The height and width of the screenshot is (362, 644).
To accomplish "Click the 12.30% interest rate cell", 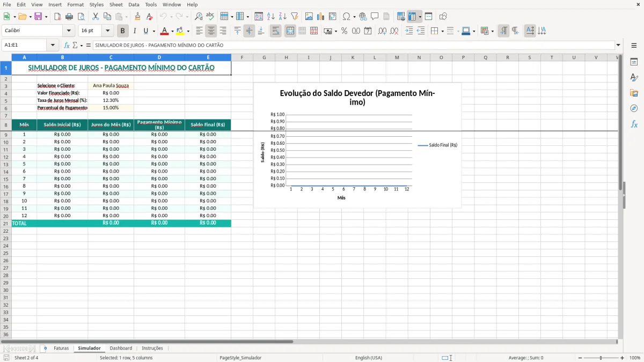I will pos(111,100).
